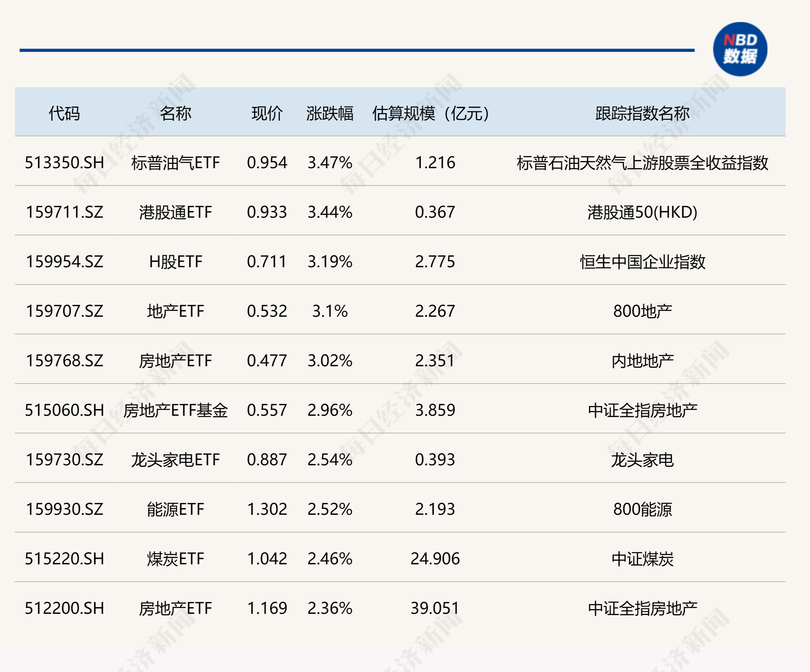Click the 2.36% change value
810x672 pixels.
[x=330, y=608]
